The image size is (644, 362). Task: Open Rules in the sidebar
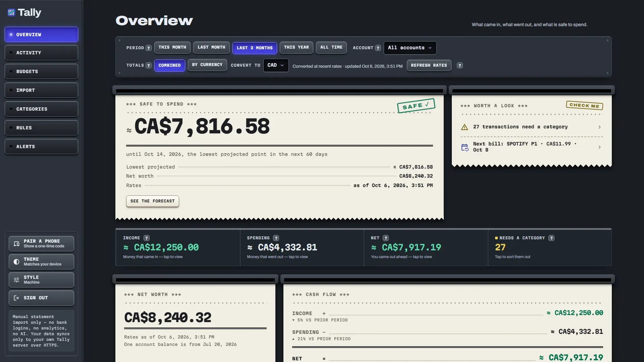click(x=41, y=128)
